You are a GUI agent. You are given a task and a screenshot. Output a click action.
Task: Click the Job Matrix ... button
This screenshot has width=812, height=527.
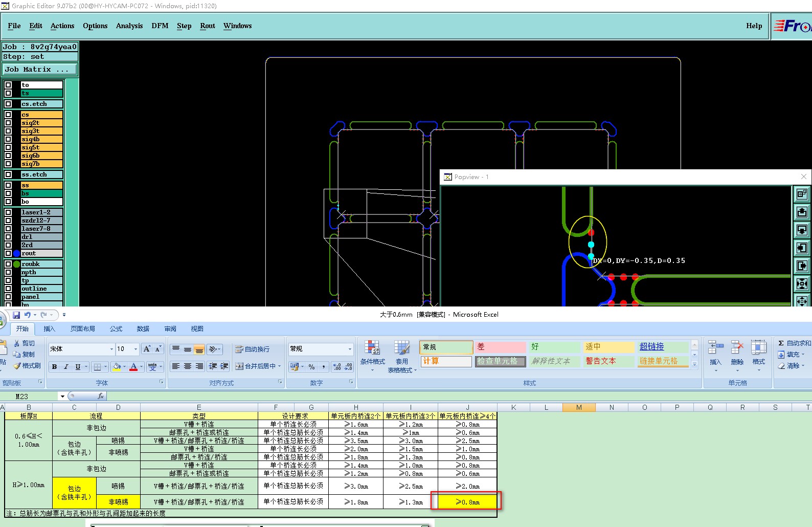tap(40, 69)
